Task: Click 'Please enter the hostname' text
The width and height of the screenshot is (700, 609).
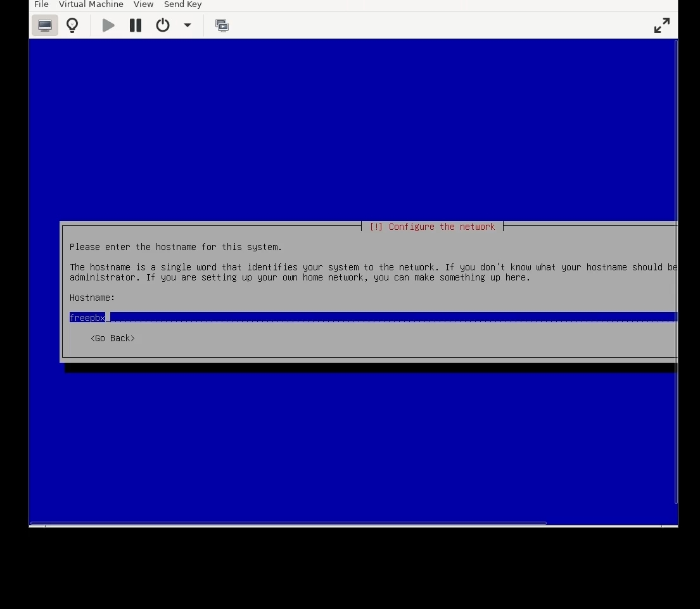Action: pyautogui.click(x=175, y=247)
